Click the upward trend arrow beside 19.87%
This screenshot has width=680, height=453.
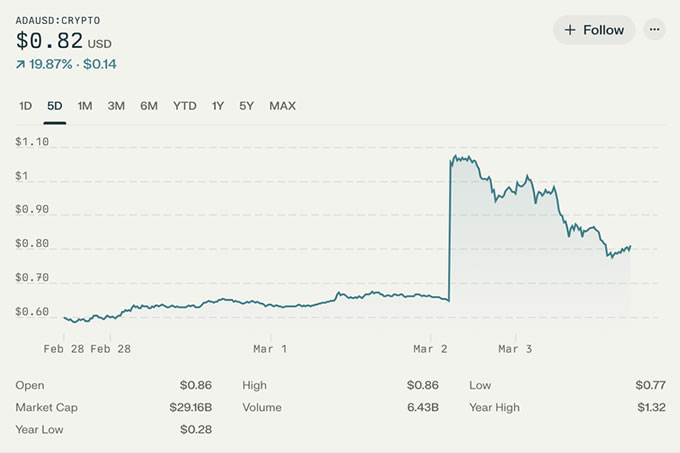(20, 64)
